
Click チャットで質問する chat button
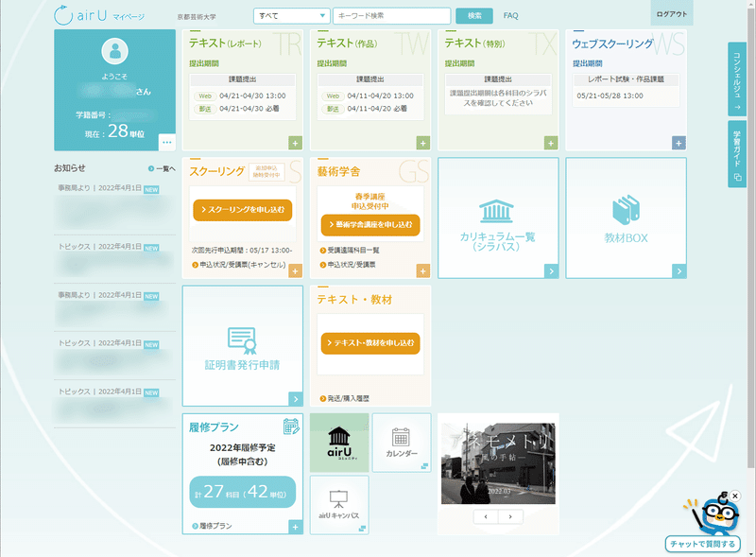(x=702, y=544)
